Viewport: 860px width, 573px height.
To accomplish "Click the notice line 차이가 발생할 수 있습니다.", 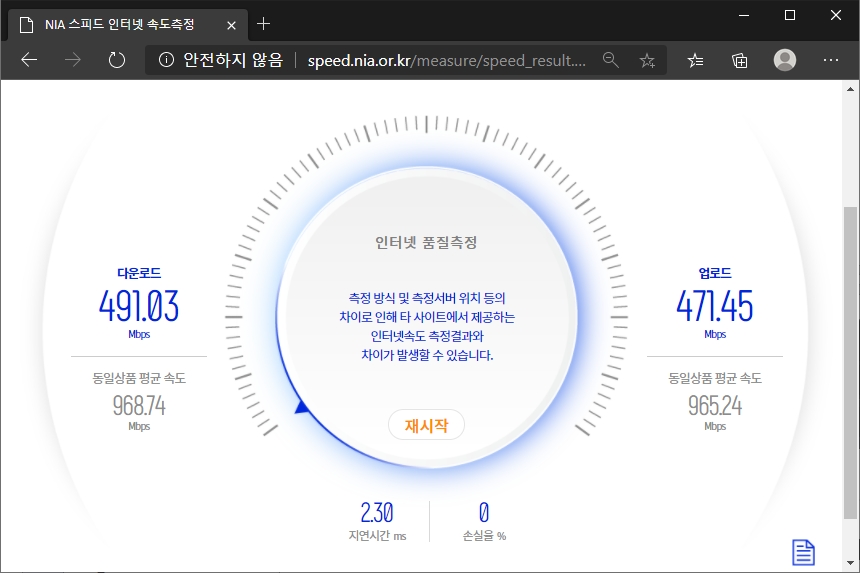I will 427,355.
